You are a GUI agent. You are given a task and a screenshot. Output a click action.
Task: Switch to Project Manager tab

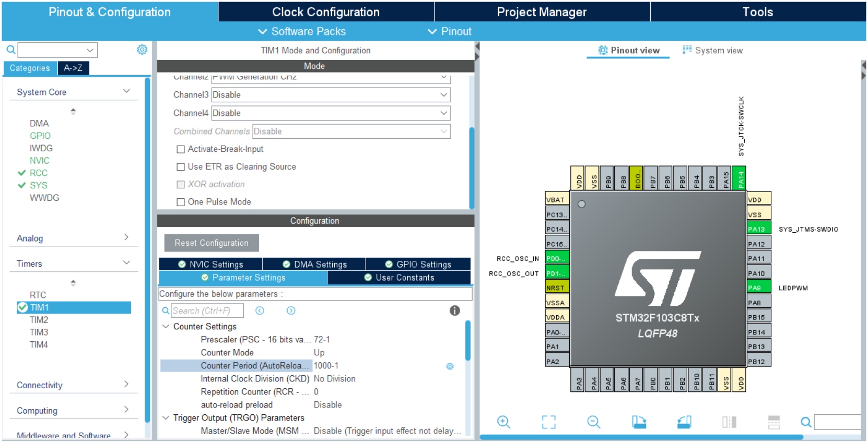coord(542,12)
